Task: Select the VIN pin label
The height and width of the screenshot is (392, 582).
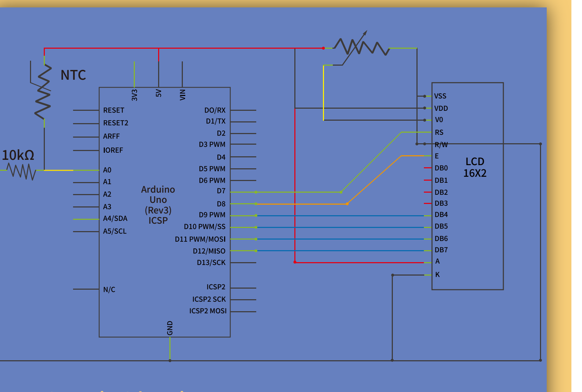Action: point(182,95)
